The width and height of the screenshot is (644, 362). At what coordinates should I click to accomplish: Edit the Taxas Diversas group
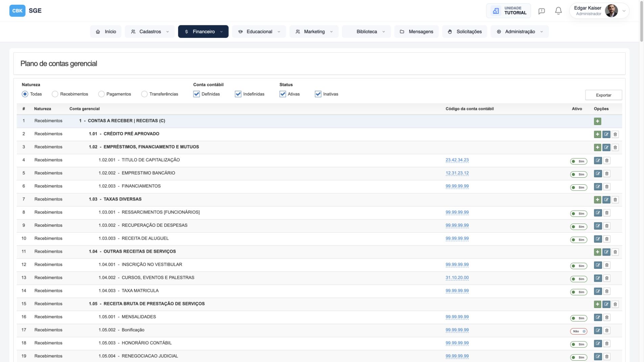(x=606, y=200)
